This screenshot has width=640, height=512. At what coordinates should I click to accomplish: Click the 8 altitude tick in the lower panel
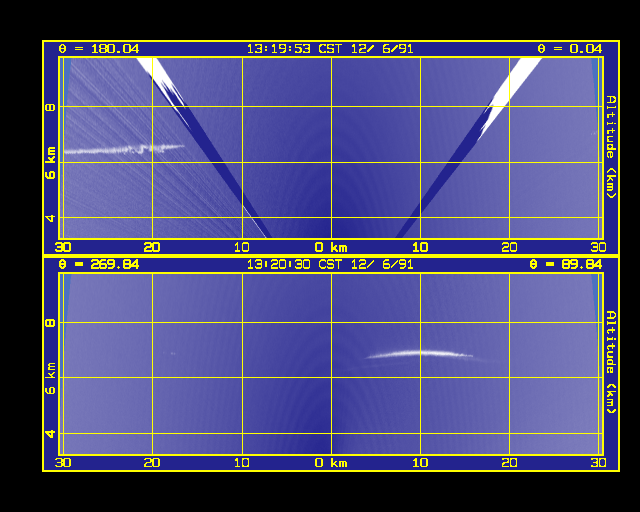pyautogui.click(x=50, y=323)
